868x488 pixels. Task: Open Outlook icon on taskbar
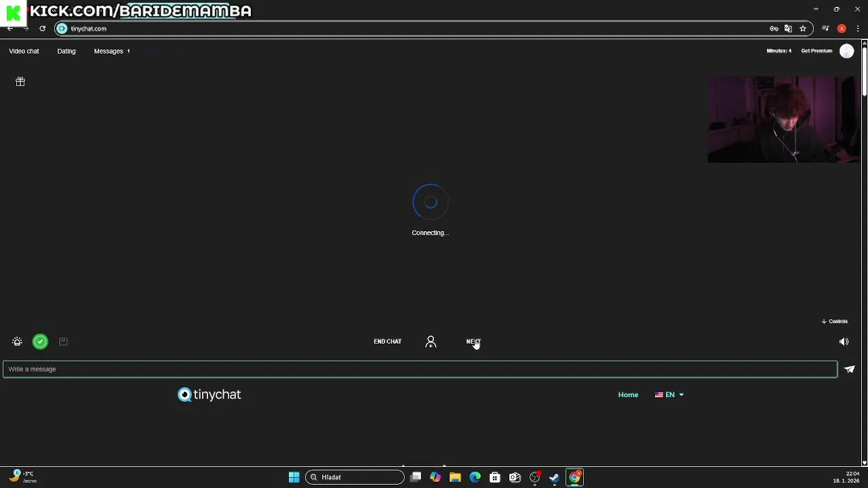pos(515,477)
